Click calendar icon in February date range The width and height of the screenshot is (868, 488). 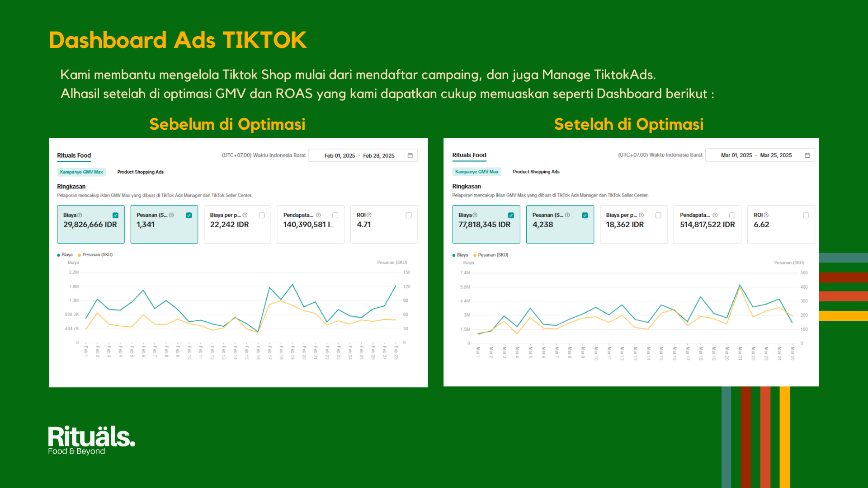[410, 155]
